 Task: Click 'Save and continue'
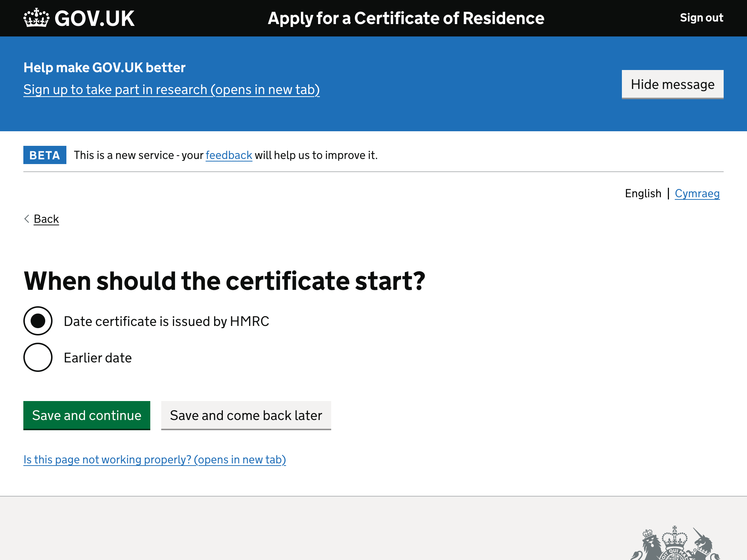click(86, 415)
